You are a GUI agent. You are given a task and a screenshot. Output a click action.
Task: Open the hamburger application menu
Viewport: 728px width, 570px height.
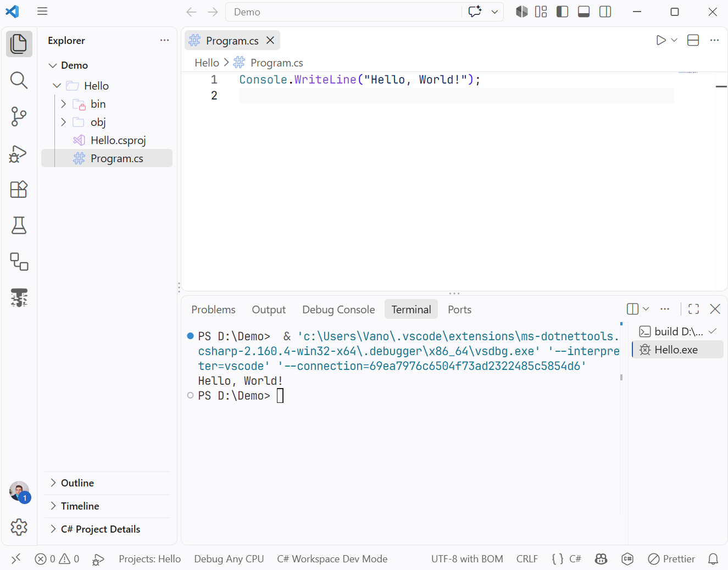[x=42, y=12]
